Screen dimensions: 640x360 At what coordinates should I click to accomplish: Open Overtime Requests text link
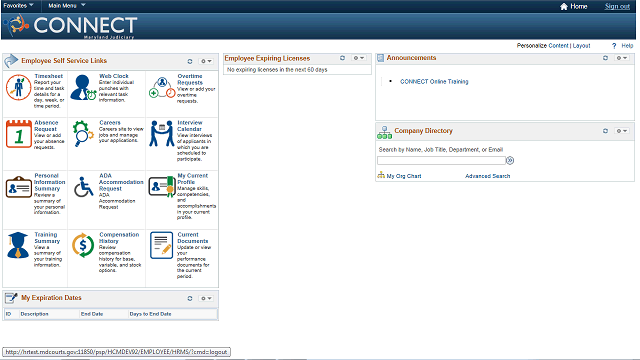click(190, 79)
